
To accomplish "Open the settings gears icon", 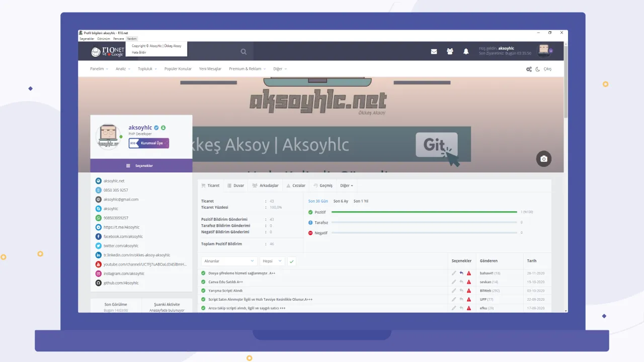I will (529, 69).
